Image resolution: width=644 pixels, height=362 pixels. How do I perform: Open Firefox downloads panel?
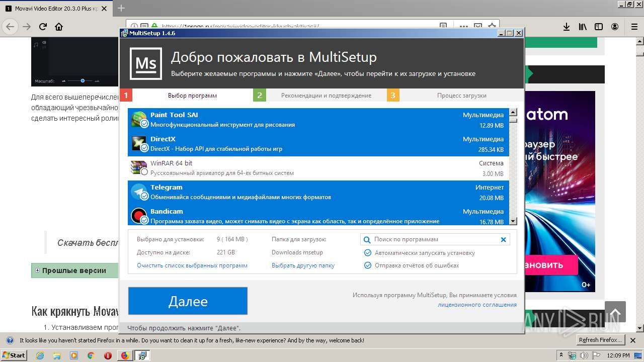[x=566, y=27]
